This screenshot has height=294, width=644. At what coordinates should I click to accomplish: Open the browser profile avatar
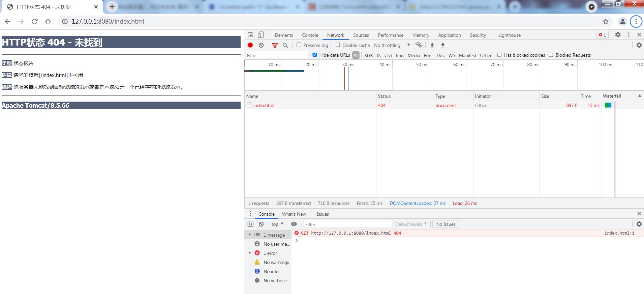622,21
